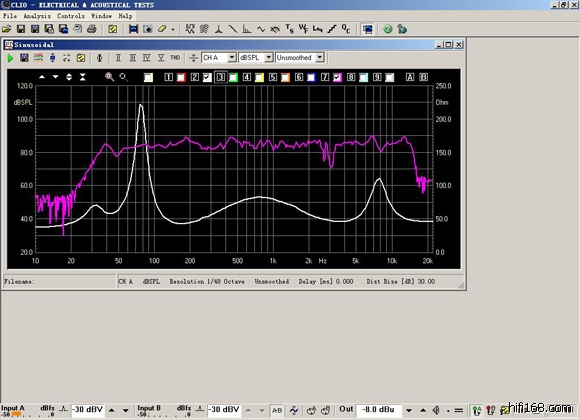Toggle fourth harmonic IV display

click(146, 58)
